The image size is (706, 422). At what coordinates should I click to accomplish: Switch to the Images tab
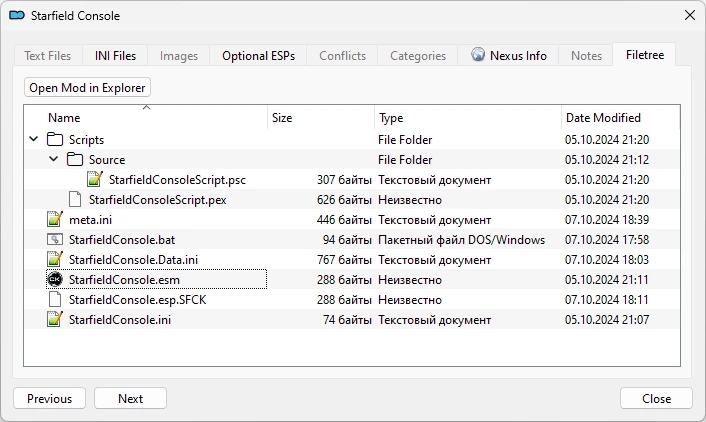[179, 55]
